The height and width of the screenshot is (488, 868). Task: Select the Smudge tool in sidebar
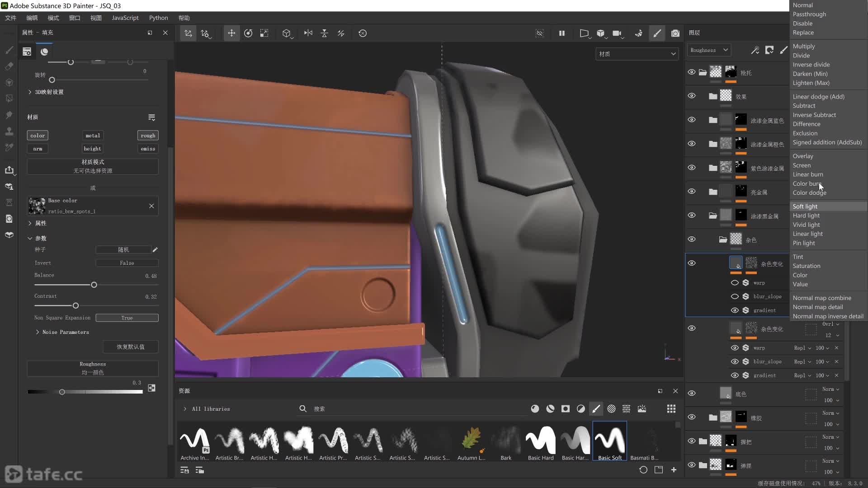coord(9,115)
